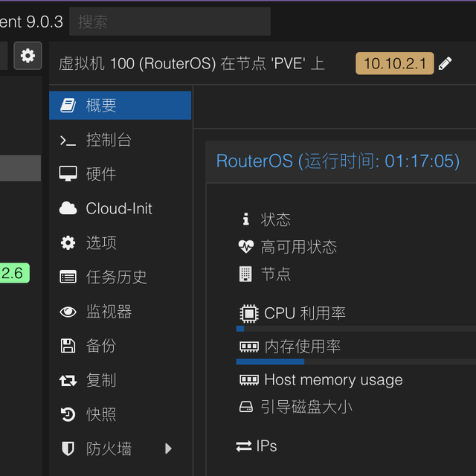Click the green 2.6 tag
This screenshot has width=476, height=476.
(x=14, y=273)
